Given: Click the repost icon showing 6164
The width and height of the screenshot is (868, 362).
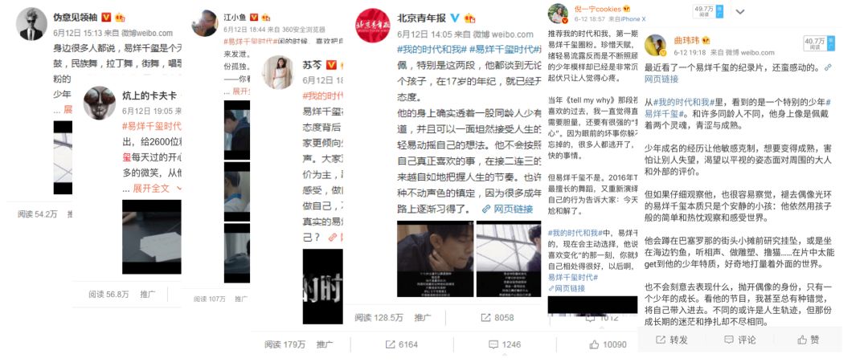Looking at the screenshot, I should 391,344.
